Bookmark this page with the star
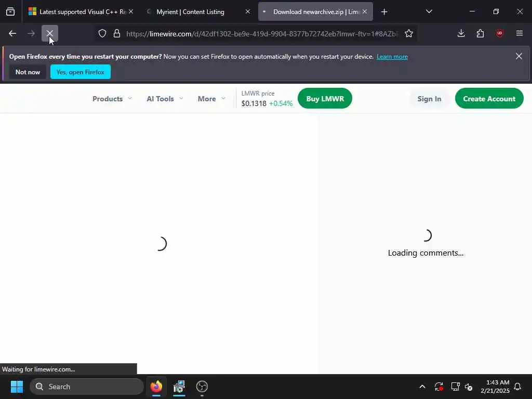The width and height of the screenshot is (532, 399). click(408, 34)
